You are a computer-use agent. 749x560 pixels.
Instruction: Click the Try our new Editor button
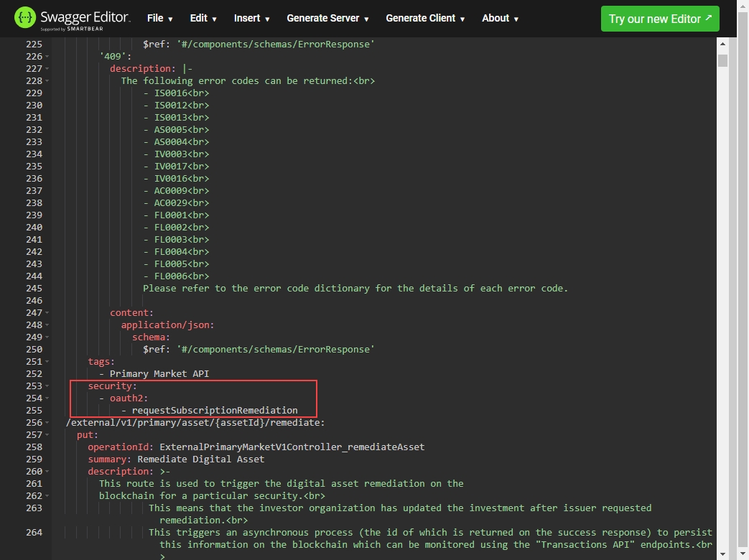click(659, 19)
